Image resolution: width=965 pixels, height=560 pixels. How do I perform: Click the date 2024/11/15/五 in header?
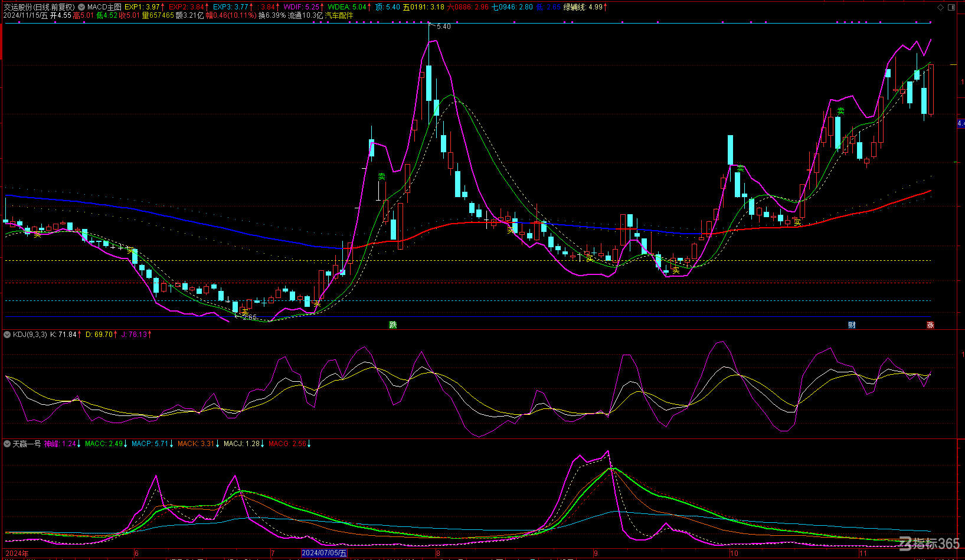pos(25,15)
